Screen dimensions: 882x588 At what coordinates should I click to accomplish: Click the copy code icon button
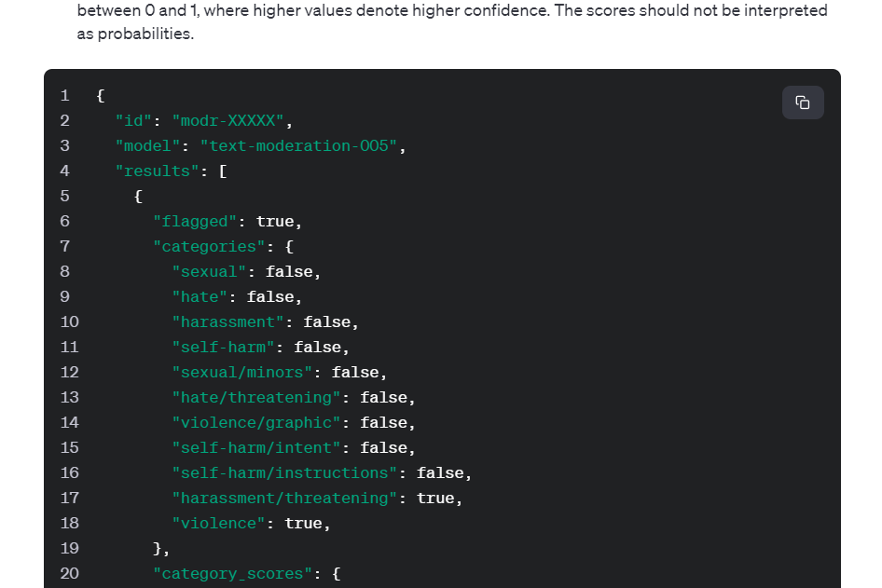(x=802, y=103)
